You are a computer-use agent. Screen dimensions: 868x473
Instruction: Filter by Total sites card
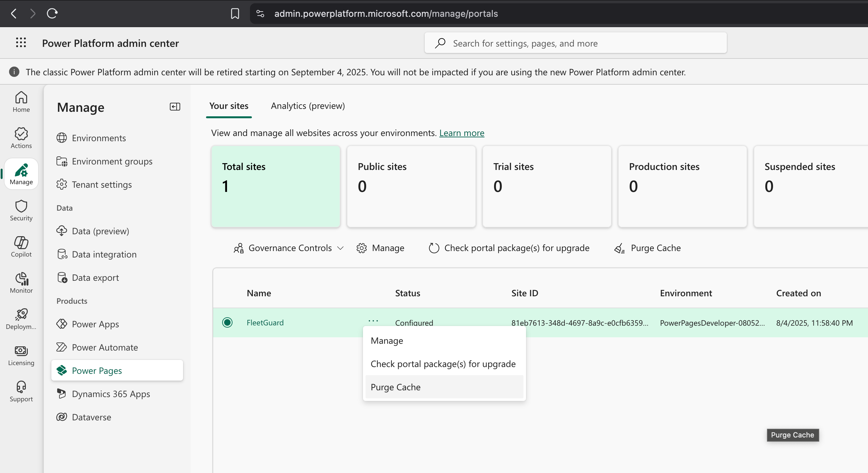pyautogui.click(x=276, y=186)
